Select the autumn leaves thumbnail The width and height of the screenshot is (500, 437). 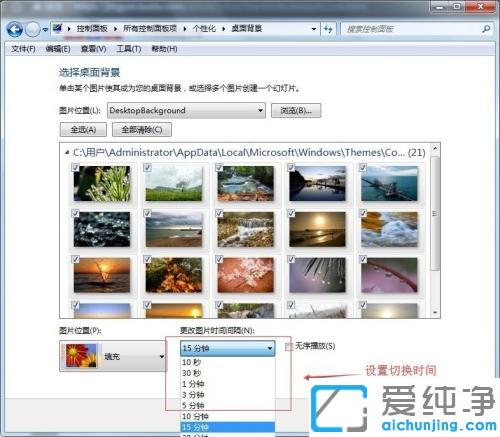174,275
